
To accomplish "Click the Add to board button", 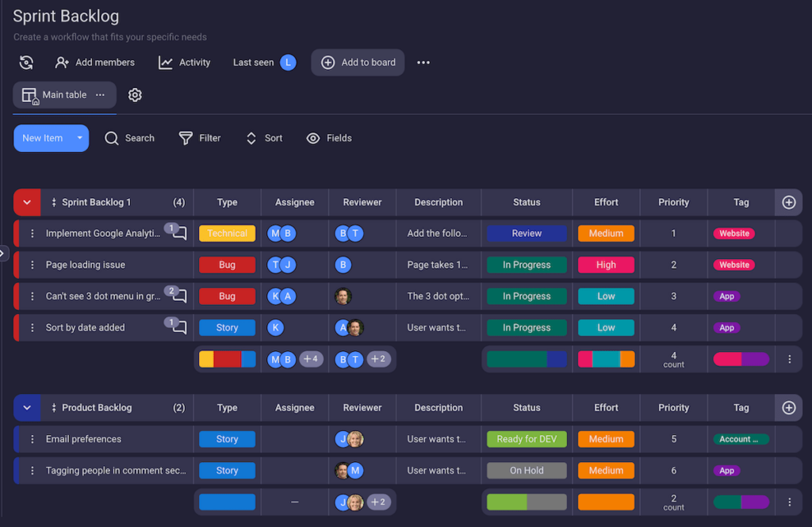I will [x=358, y=63].
